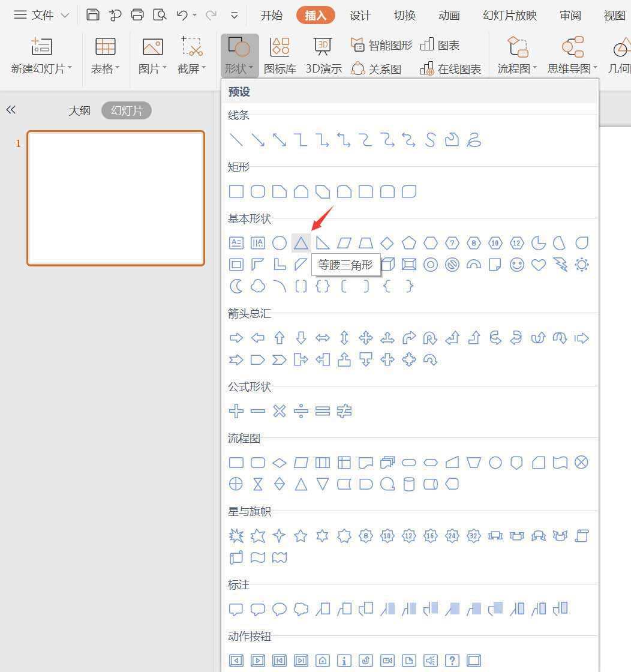This screenshot has width=631, height=672.
Task: Select the up-down arrow shape
Action: tap(344, 338)
